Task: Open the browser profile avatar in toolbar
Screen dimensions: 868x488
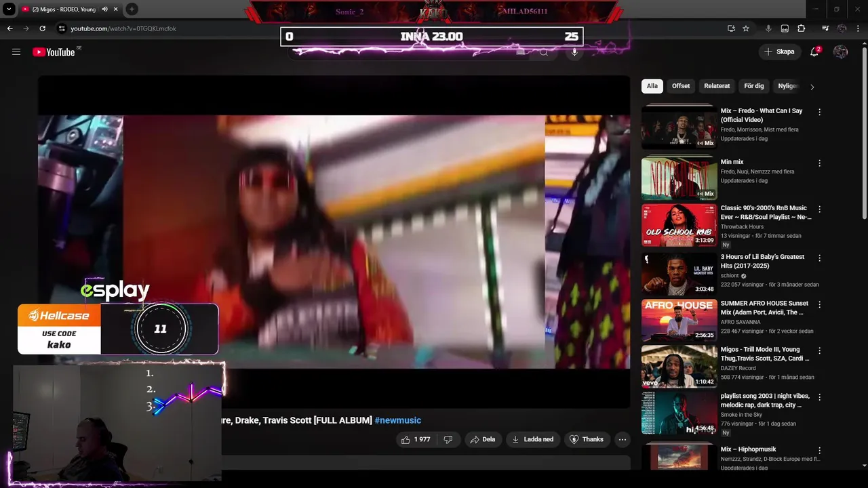Action: coord(842,28)
